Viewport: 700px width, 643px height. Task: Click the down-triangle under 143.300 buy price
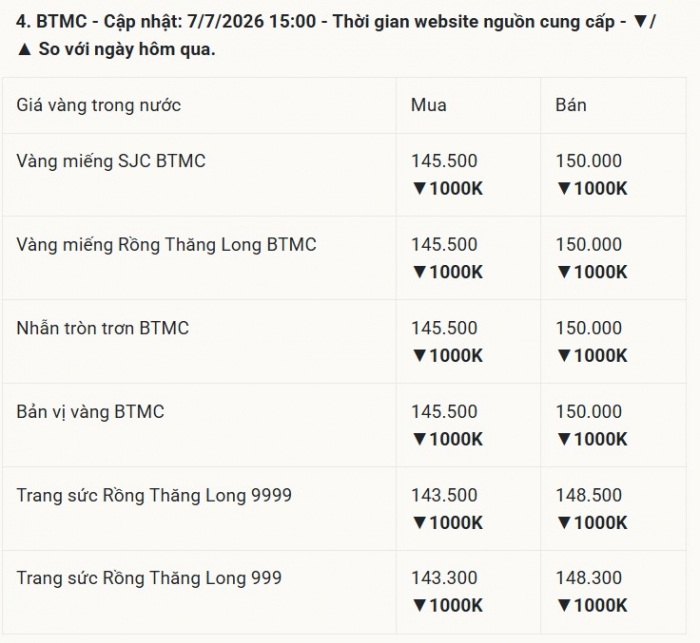420,605
